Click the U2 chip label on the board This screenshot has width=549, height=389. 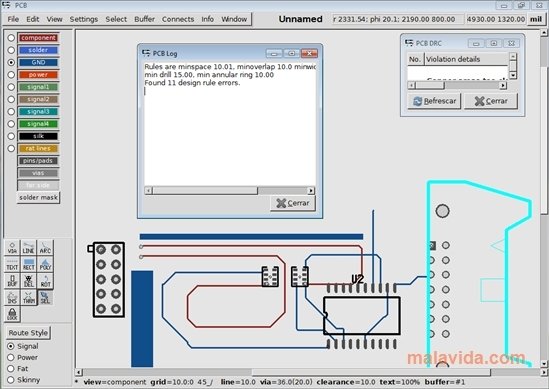tap(357, 279)
